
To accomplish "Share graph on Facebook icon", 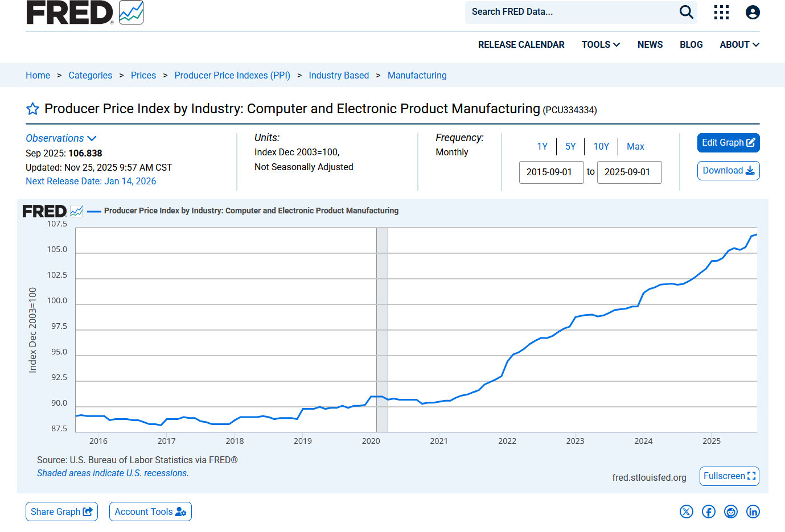I will point(709,512).
